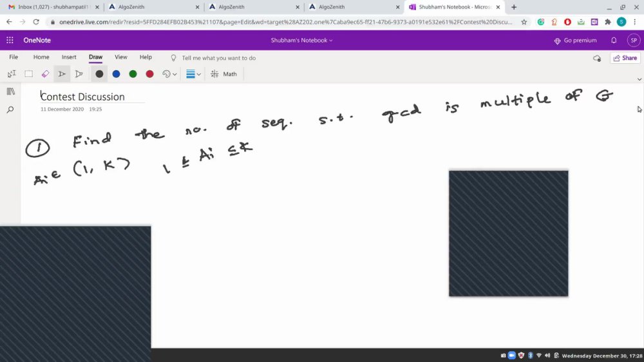Screen dimensions: 644x362
Task: Click the Math button
Action: (x=224, y=74)
